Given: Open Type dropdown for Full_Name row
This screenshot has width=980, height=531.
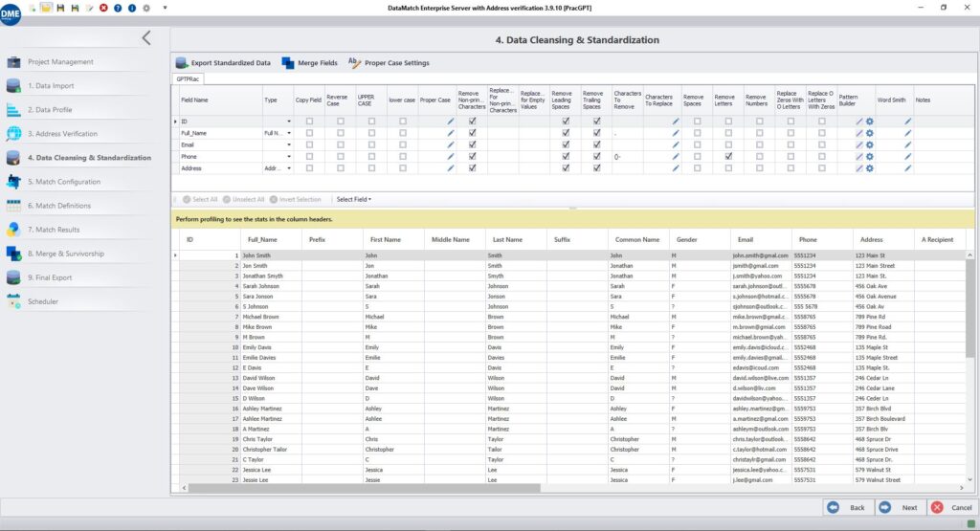Looking at the screenshot, I should coord(289,133).
